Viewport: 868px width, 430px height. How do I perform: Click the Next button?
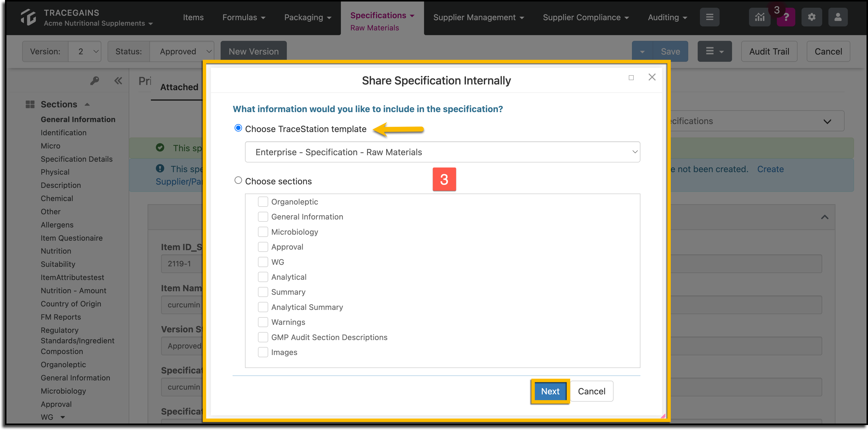pyautogui.click(x=550, y=391)
